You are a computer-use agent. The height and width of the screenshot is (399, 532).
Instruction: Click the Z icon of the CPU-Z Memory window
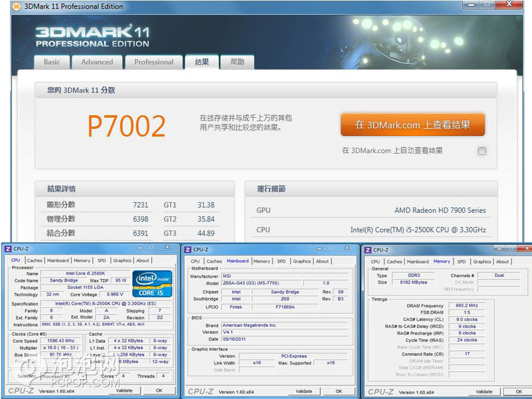(x=368, y=250)
